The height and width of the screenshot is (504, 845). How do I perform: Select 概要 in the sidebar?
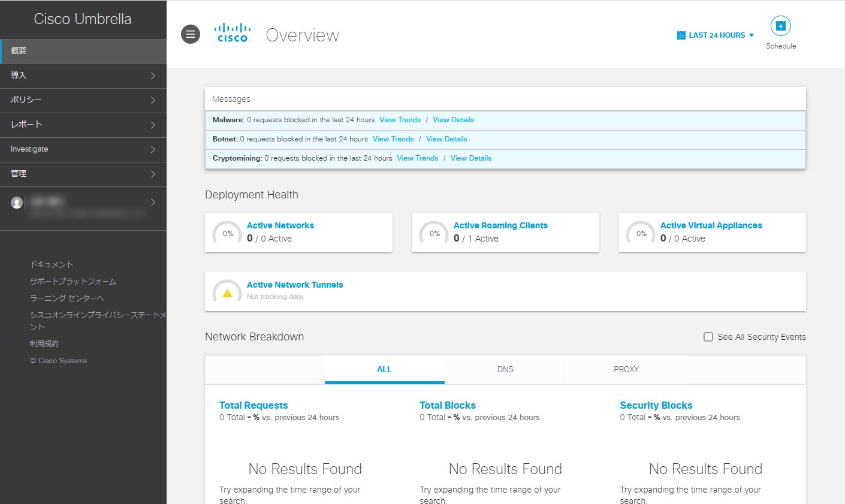click(83, 51)
